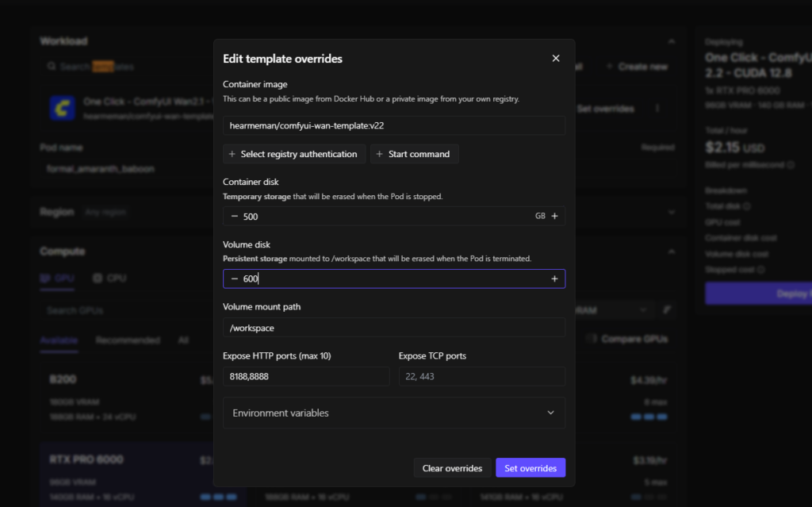Click Clear overrides button
The width and height of the screenshot is (812, 507).
click(x=452, y=468)
